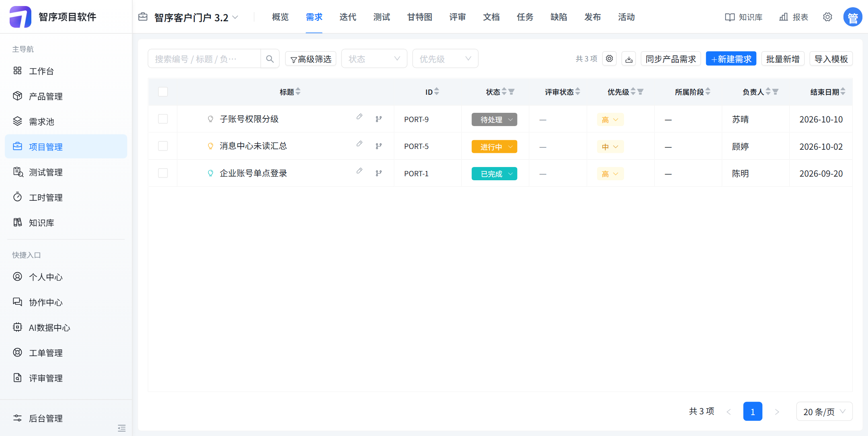
Task: Edit the 企业账号单点登录 title with pencil icon
Action: tap(359, 171)
